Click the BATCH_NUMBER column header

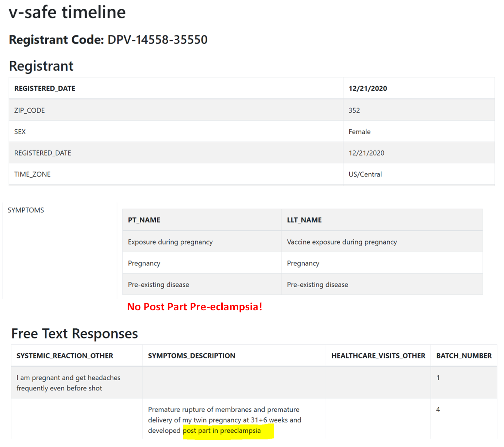click(464, 356)
